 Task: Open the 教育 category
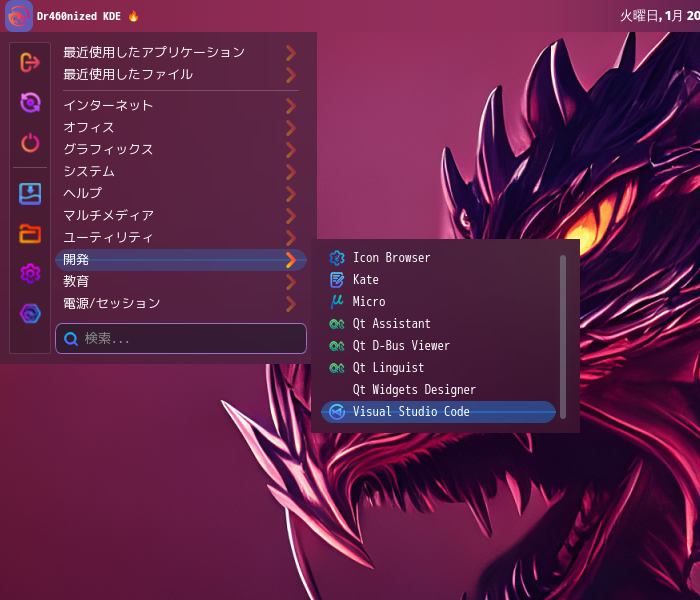point(181,282)
